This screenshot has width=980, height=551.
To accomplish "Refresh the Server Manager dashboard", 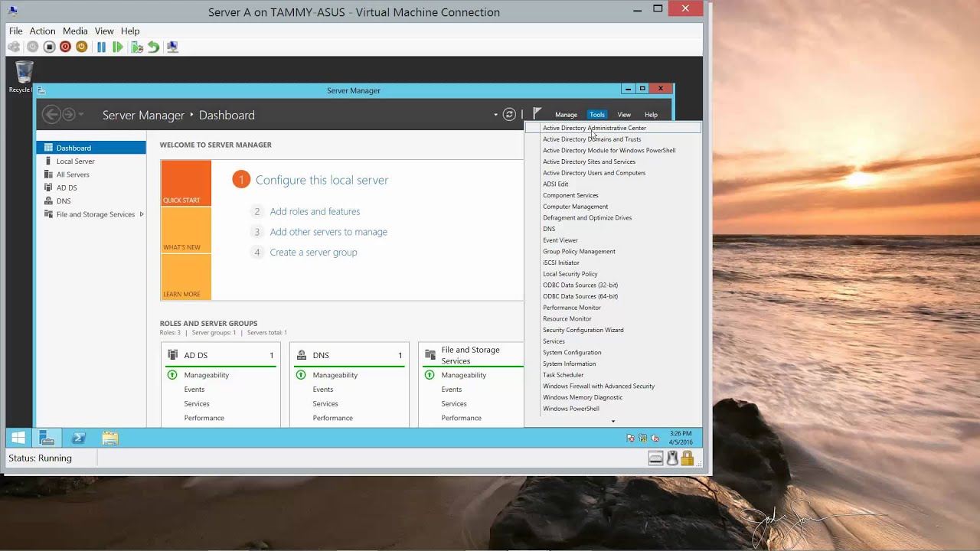I will [509, 115].
